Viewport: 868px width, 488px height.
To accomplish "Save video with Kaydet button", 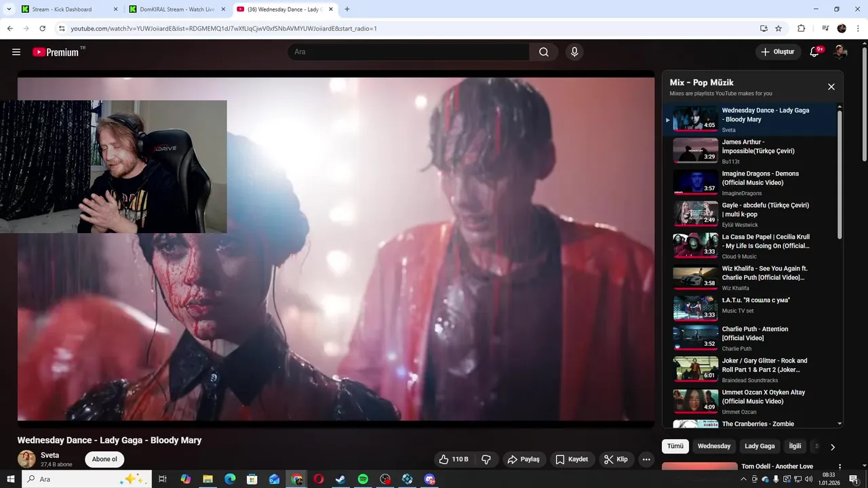I will (x=572, y=460).
